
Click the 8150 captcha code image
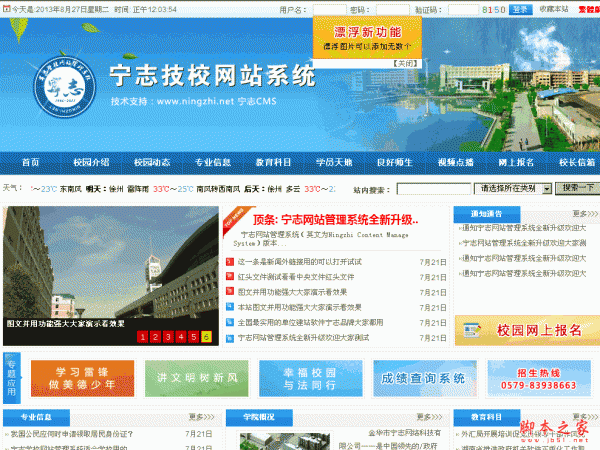coord(494,10)
